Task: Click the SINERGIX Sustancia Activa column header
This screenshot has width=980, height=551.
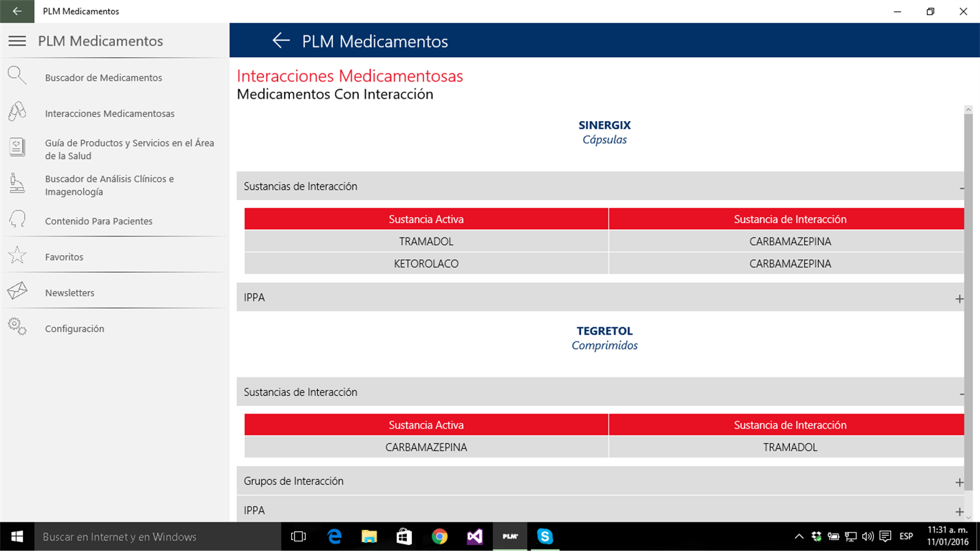Action: 426,219
